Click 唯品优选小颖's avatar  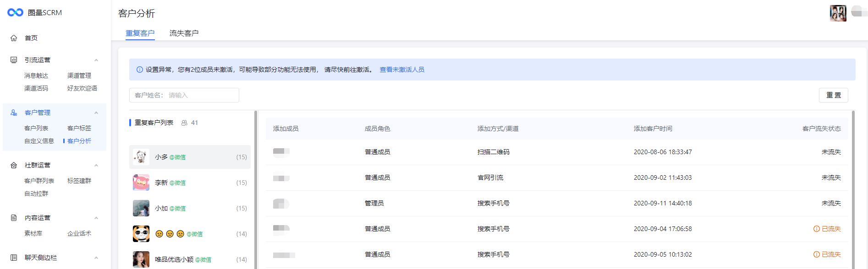[x=141, y=259]
